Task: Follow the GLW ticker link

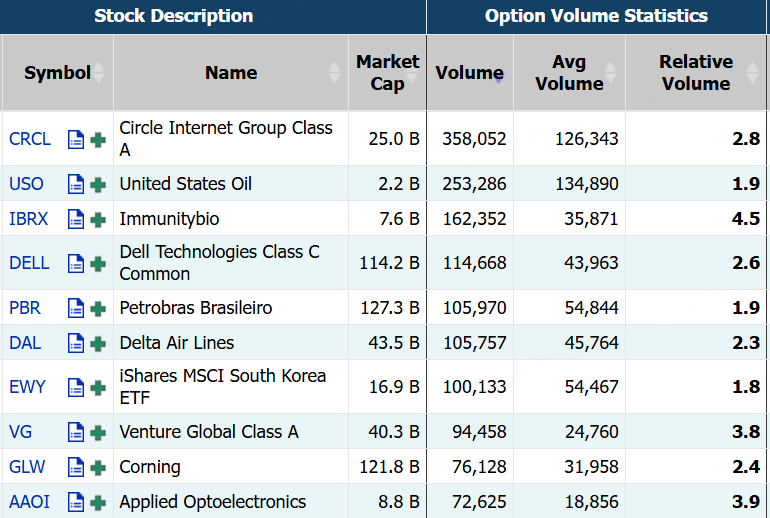Action: (27, 467)
